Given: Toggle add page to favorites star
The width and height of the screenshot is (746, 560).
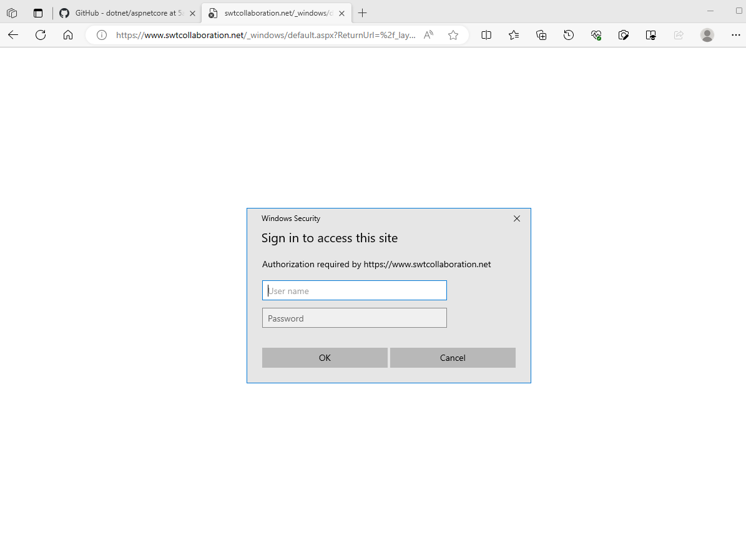Looking at the screenshot, I should pyautogui.click(x=453, y=35).
